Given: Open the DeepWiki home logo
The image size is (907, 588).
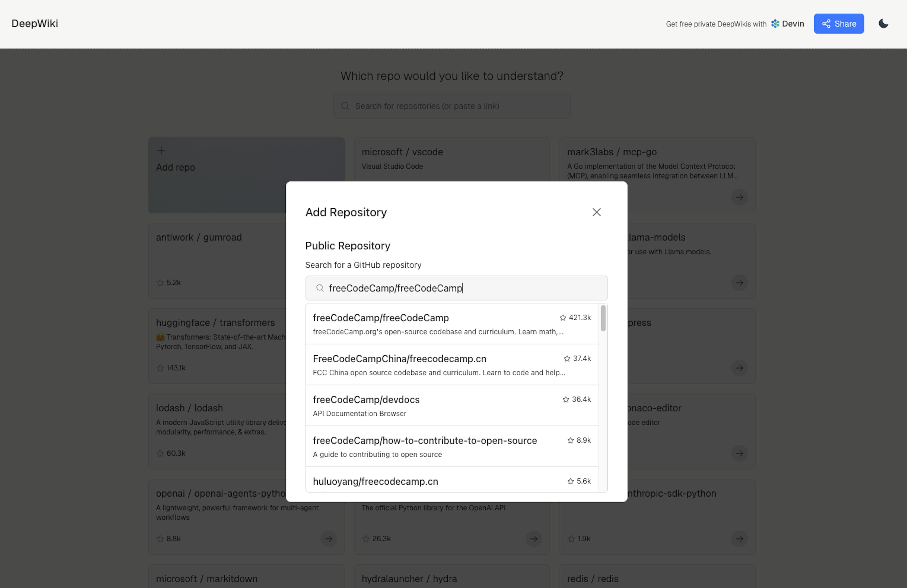Looking at the screenshot, I should [x=35, y=23].
